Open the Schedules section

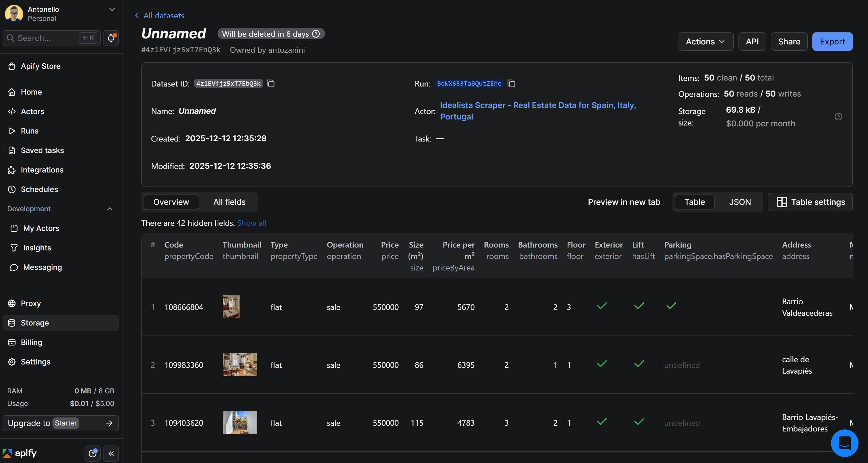click(39, 189)
